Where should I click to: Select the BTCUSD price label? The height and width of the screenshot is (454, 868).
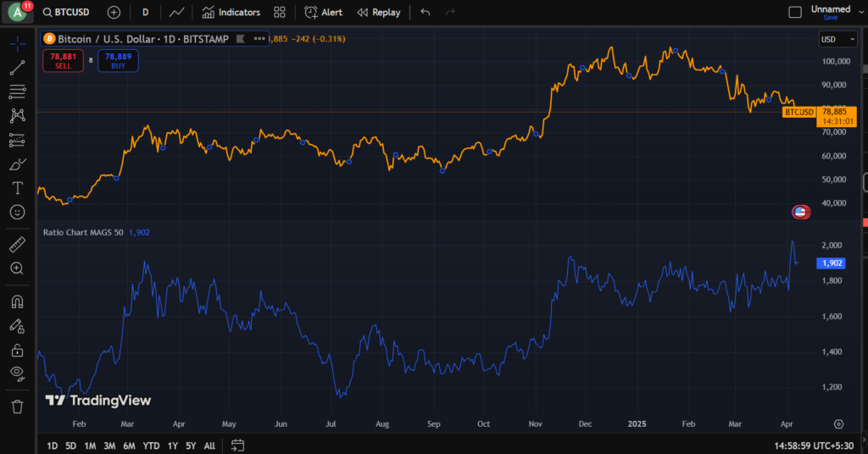(x=798, y=113)
